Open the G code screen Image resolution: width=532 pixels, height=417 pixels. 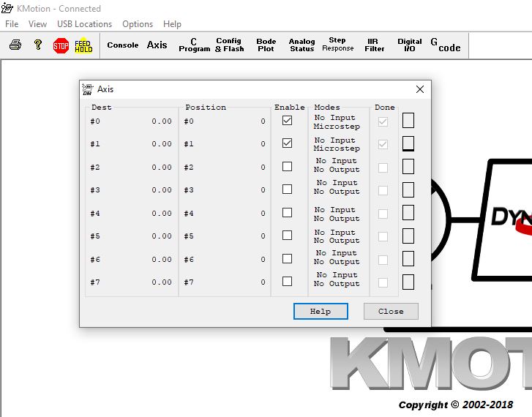coord(446,45)
